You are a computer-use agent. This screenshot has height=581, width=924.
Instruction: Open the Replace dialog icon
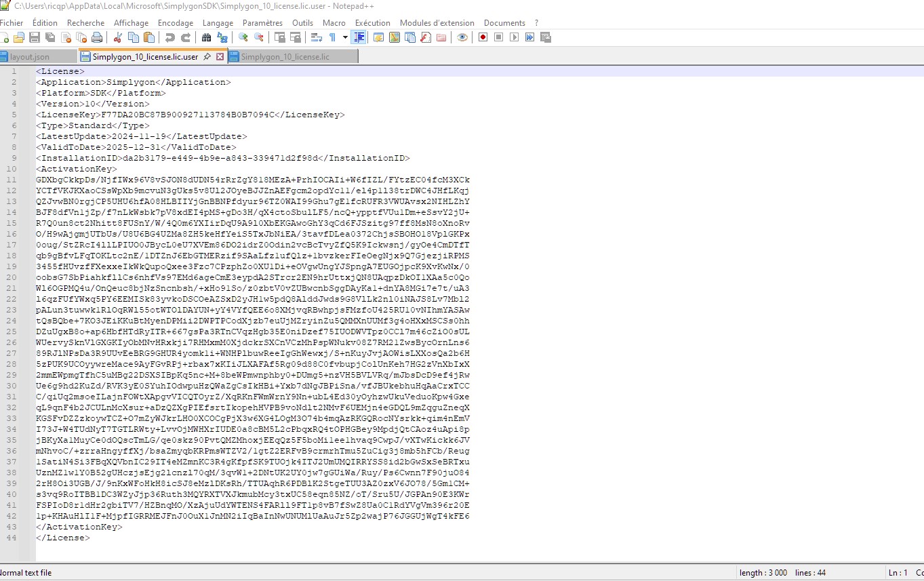coord(222,37)
